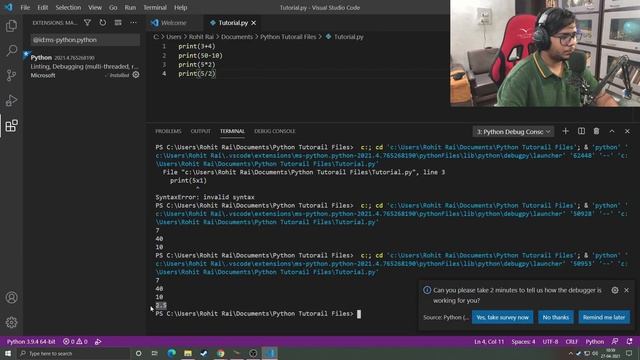Change UTF-8 file encoding

coord(550,342)
